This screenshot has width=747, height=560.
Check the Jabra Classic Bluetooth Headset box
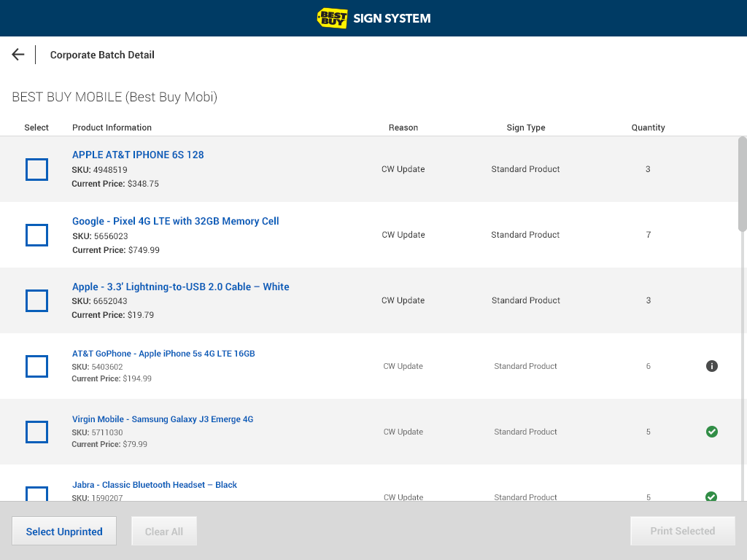[x=36, y=494]
